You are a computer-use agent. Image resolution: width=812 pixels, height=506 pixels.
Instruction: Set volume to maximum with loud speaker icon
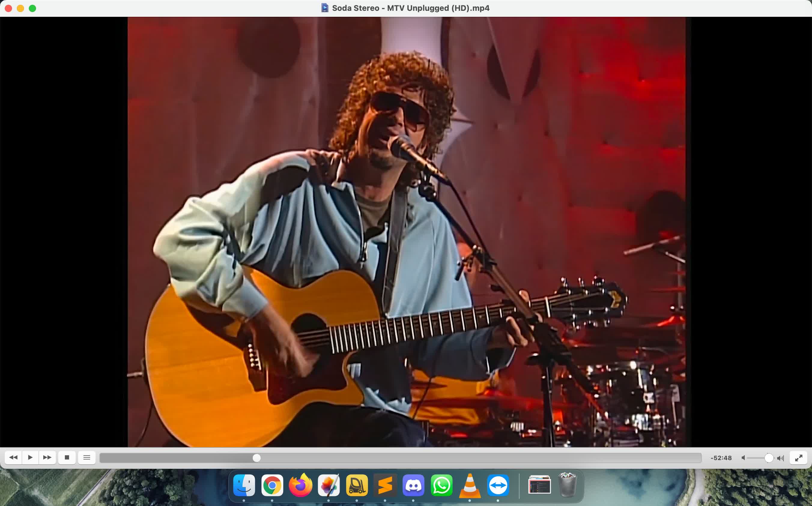(x=780, y=458)
